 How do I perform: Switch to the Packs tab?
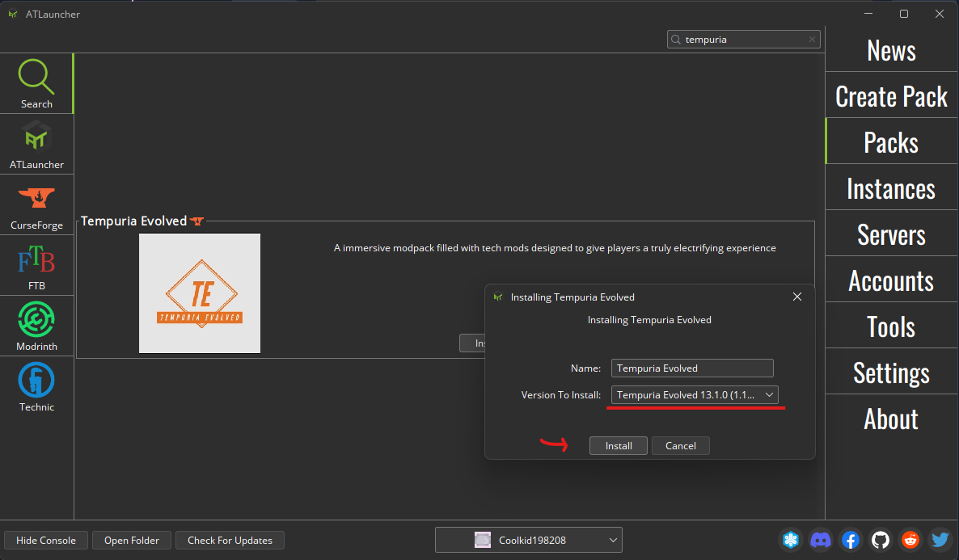pos(891,142)
